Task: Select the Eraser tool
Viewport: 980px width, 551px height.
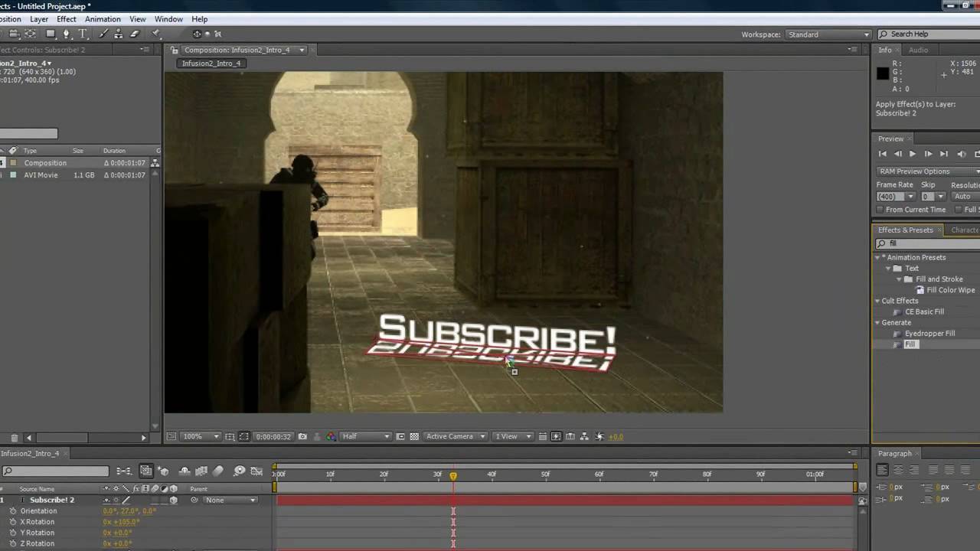Action: pyautogui.click(x=135, y=34)
